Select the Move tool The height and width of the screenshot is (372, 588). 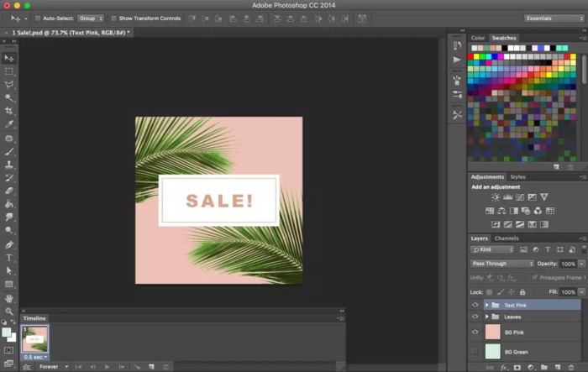(9, 58)
